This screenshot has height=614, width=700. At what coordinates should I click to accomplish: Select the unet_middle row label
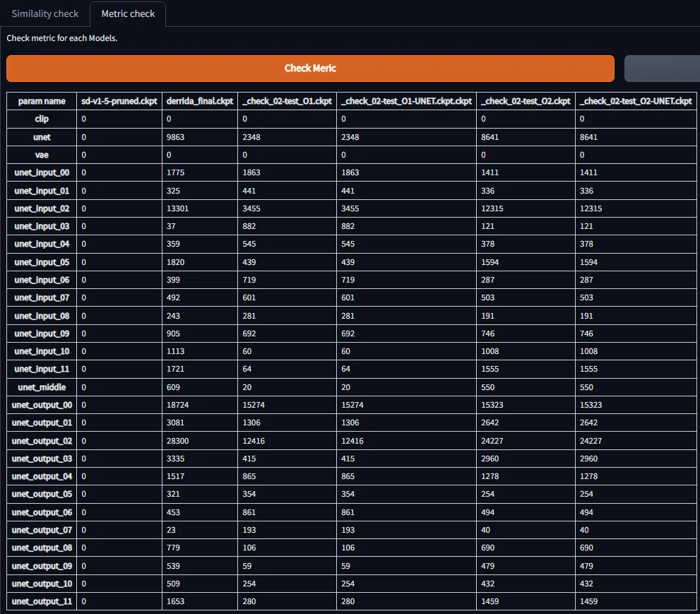42,387
